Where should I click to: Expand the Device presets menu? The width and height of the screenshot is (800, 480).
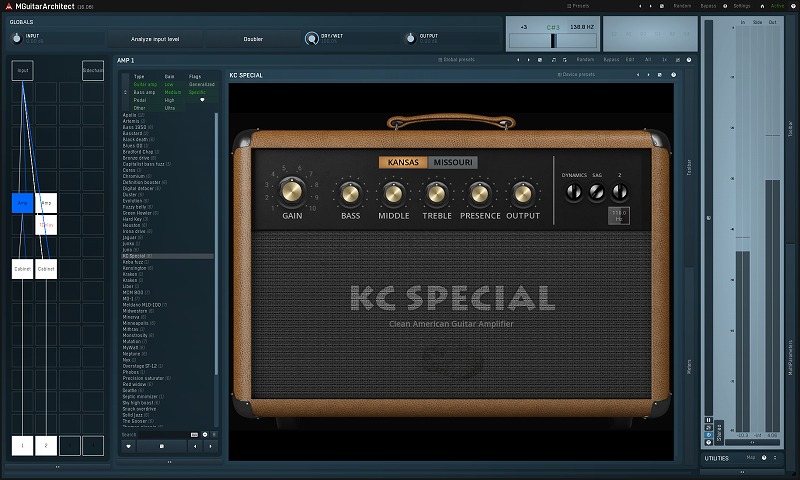tap(577, 75)
